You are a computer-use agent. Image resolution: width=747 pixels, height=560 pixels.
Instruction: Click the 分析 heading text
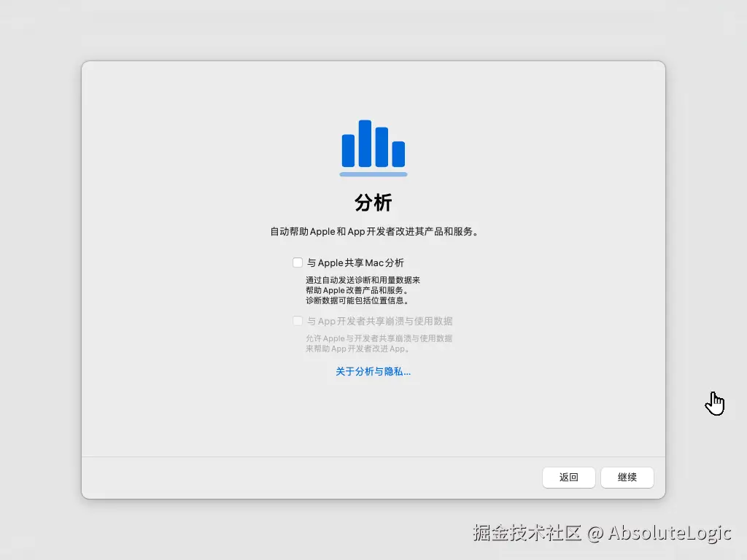[x=373, y=203]
